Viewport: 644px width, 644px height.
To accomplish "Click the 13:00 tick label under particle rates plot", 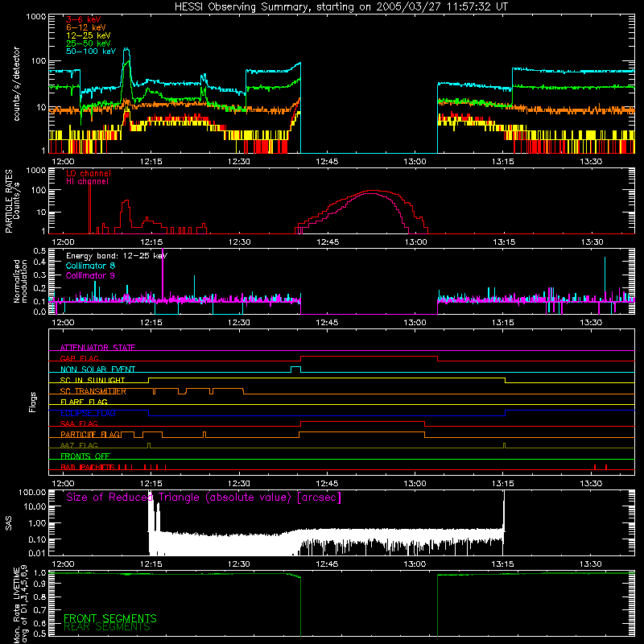I will coord(415,242).
